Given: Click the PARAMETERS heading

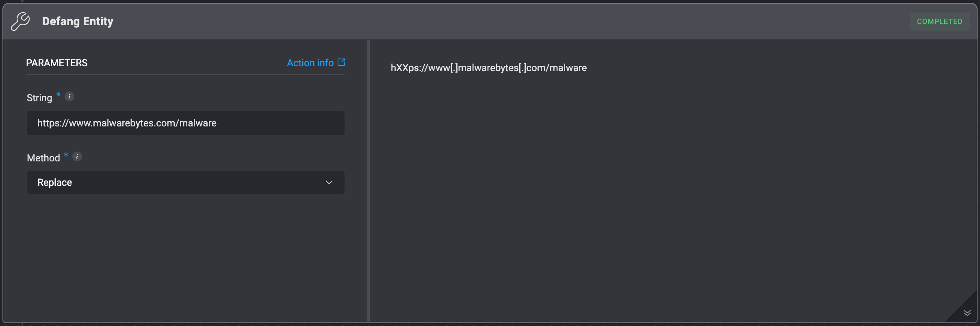Looking at the screenshot, I should [57, 63].
